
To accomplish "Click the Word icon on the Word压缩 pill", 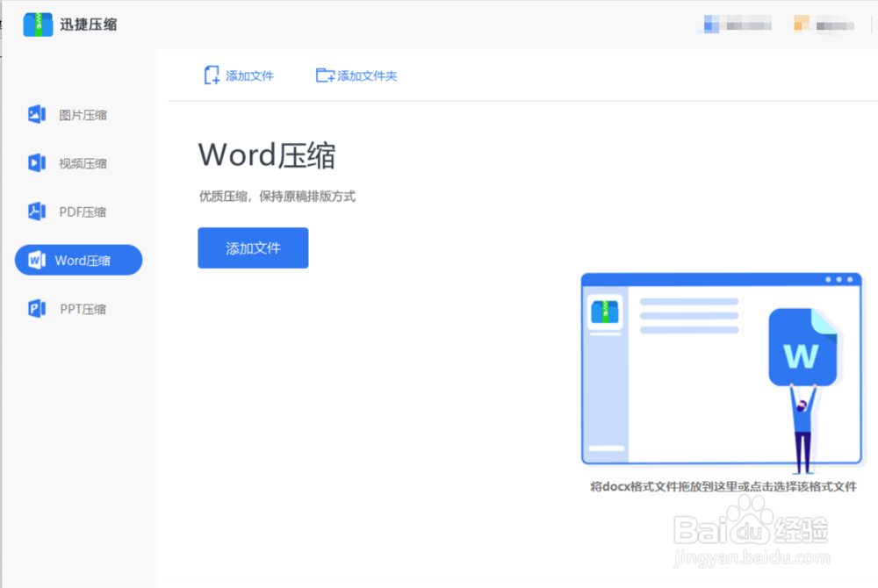I will [x=36, y=260].
